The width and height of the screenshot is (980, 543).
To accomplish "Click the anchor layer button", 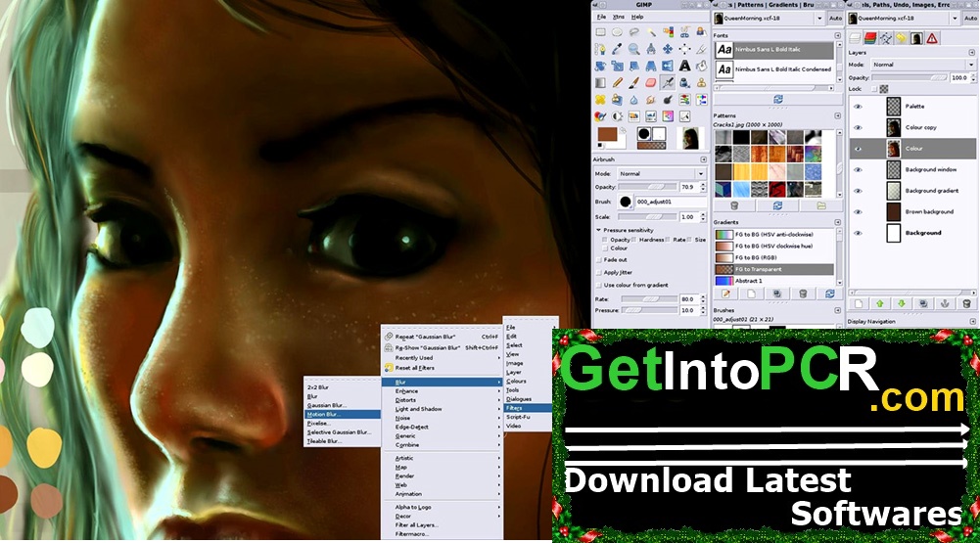I will 945,303.
